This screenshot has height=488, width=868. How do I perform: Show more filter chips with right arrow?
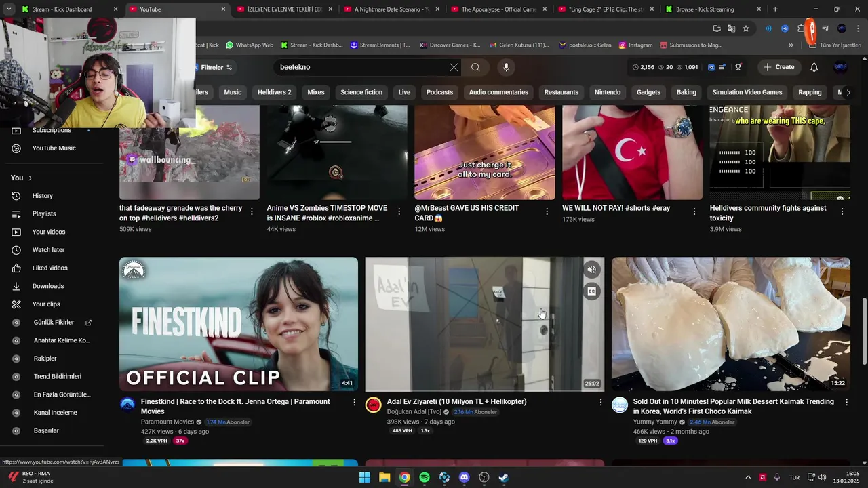pyautogui.click(x=848, y=92)
